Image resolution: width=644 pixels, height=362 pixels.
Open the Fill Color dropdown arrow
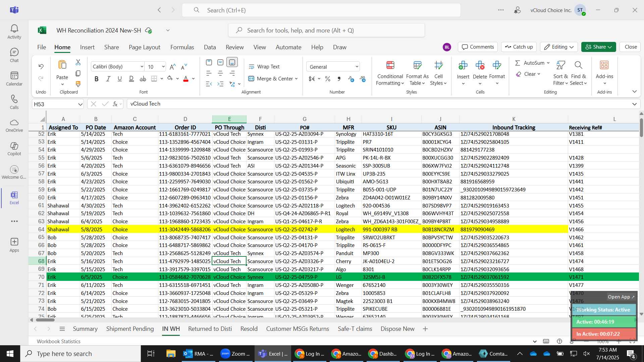click(177, 79)
